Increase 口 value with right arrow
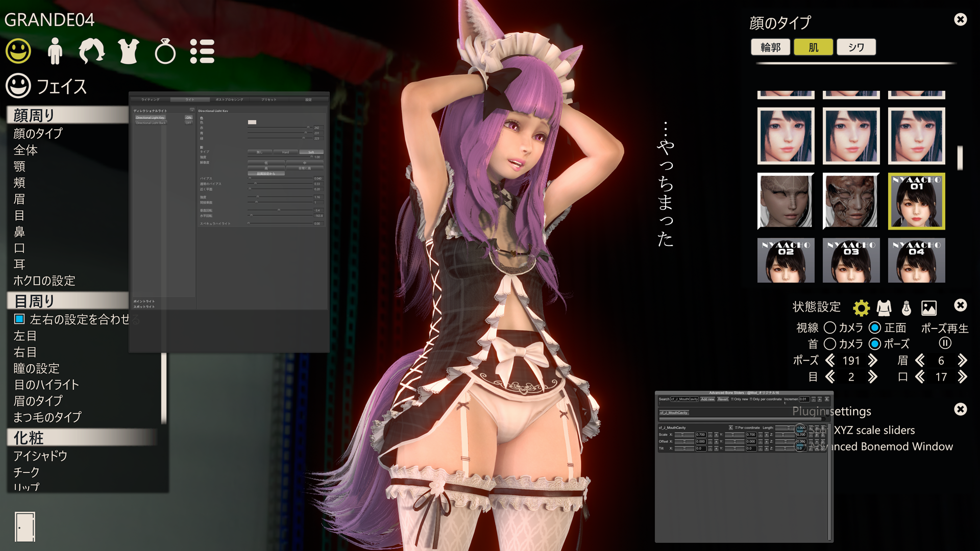 (963, 377)
